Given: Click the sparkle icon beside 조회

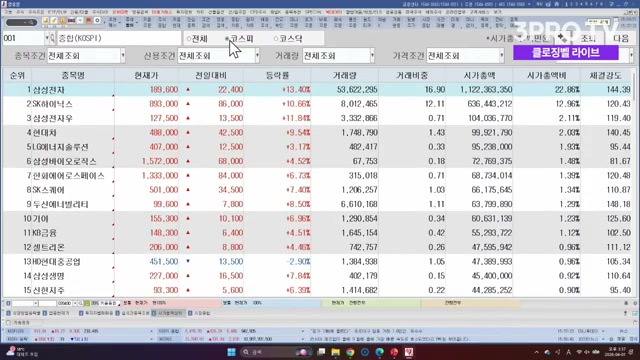Looking at the screenshot, I should tap(563, 38).
